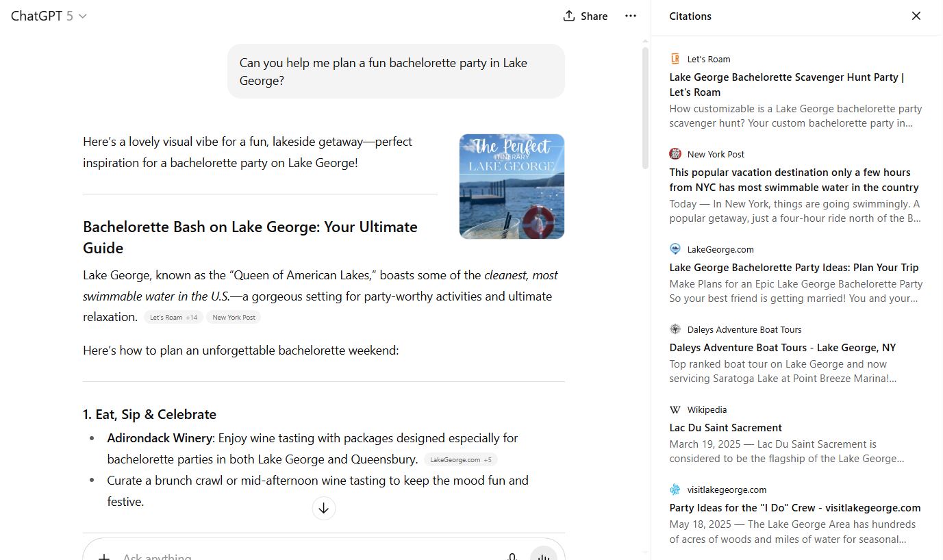Click the bold Adirondack Winery text

[160, 438]
